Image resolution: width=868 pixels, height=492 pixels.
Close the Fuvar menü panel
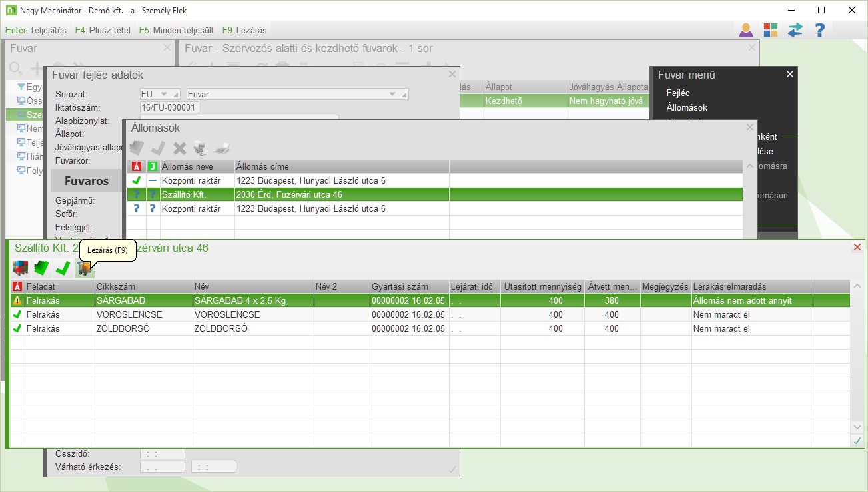790,74
